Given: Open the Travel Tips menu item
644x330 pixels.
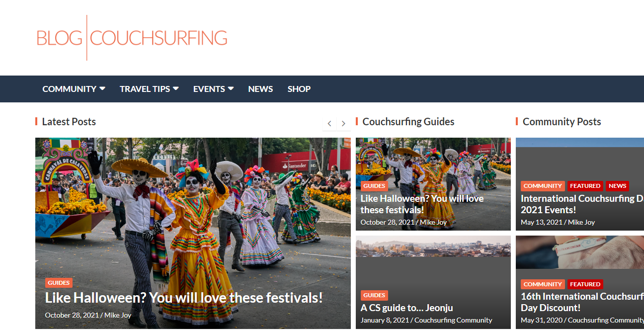Looking at the screenshot, I should [145, 89].
